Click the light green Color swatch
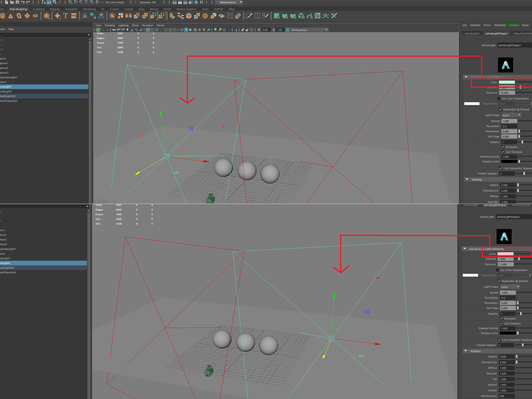The height and width of the screenshot is (399, 532). pyautogui.click(x=506, y=82)
